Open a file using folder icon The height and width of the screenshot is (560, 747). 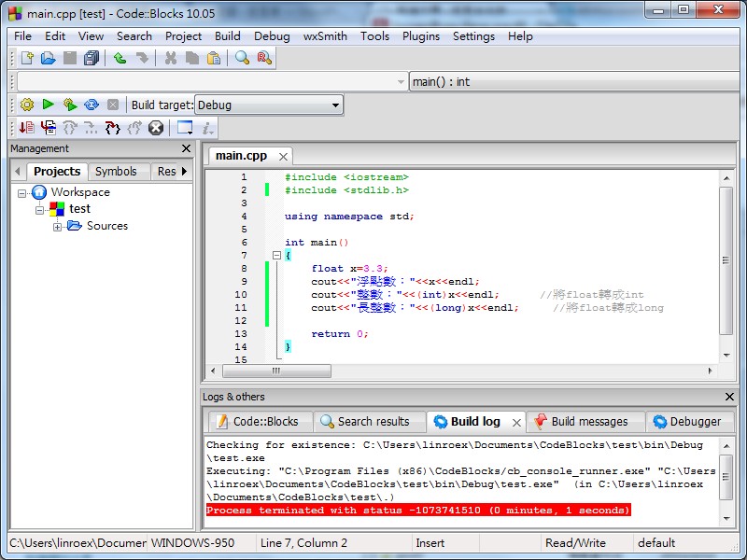coord(49,58)
